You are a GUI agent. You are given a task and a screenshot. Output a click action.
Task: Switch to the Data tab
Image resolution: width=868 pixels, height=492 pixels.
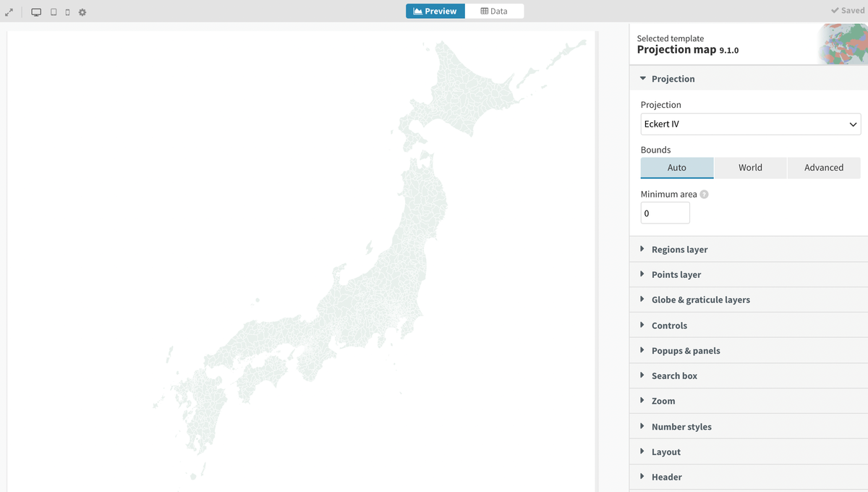[x=495, y=11]
